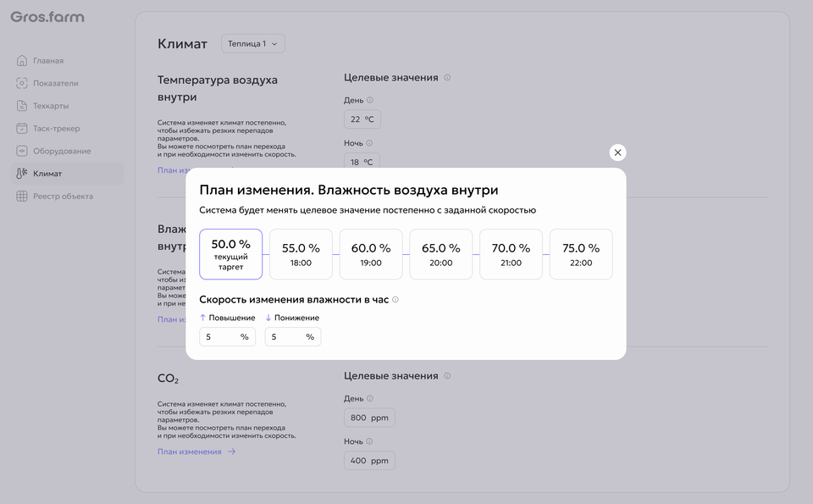
Task: Select the 50.0 % текущий таргет card
Action: pyautogui.click(x=230, y=254)
